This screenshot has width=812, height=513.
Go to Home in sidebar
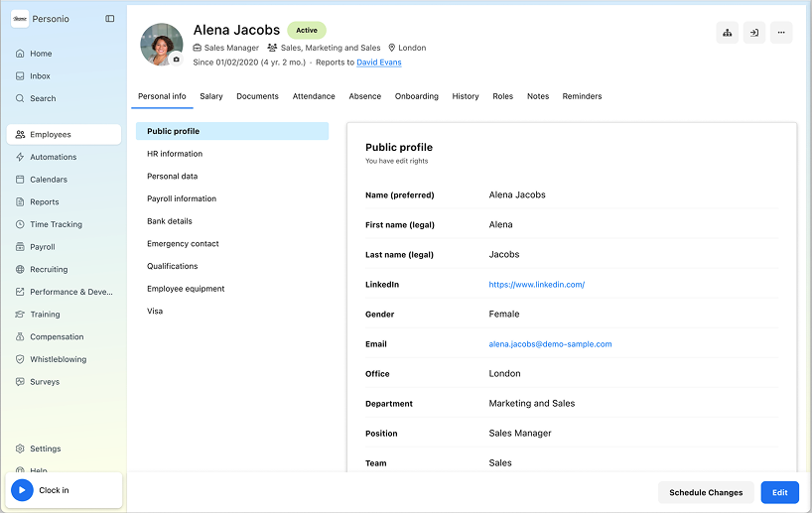tap(41, 54)
